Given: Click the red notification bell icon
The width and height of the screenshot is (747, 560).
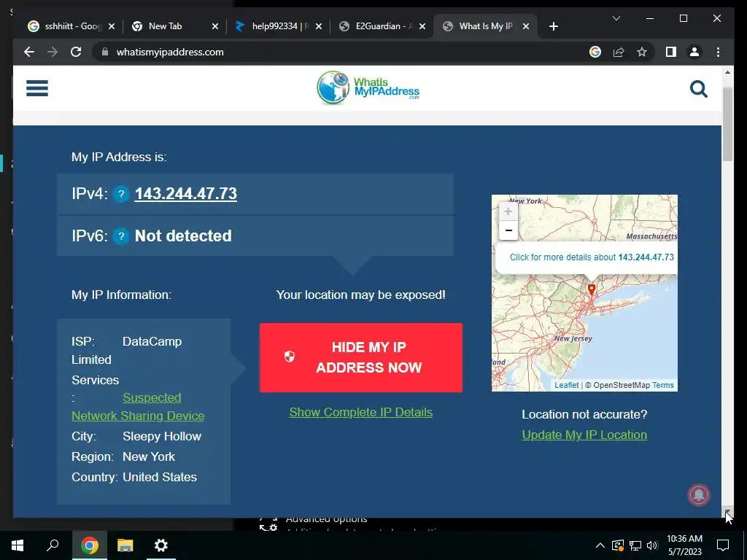Looking at the screenshot, I should point(698,495).
